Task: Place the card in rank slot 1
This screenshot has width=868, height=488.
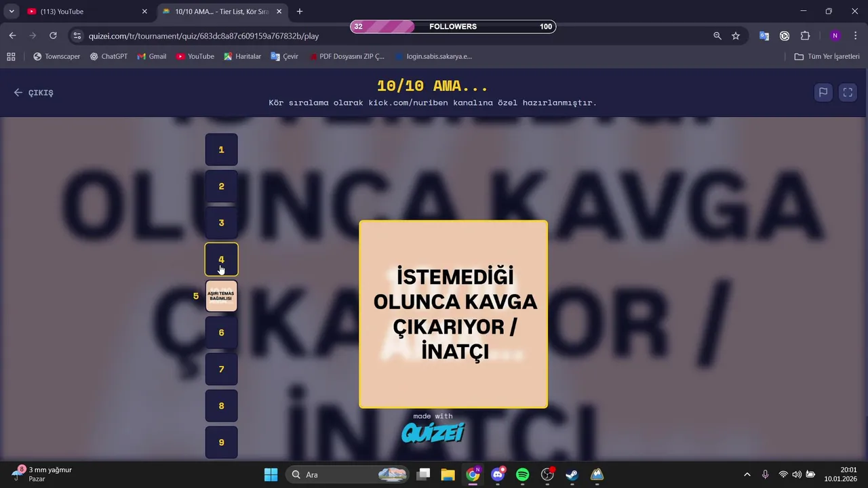Action: [x=221, y=149]
